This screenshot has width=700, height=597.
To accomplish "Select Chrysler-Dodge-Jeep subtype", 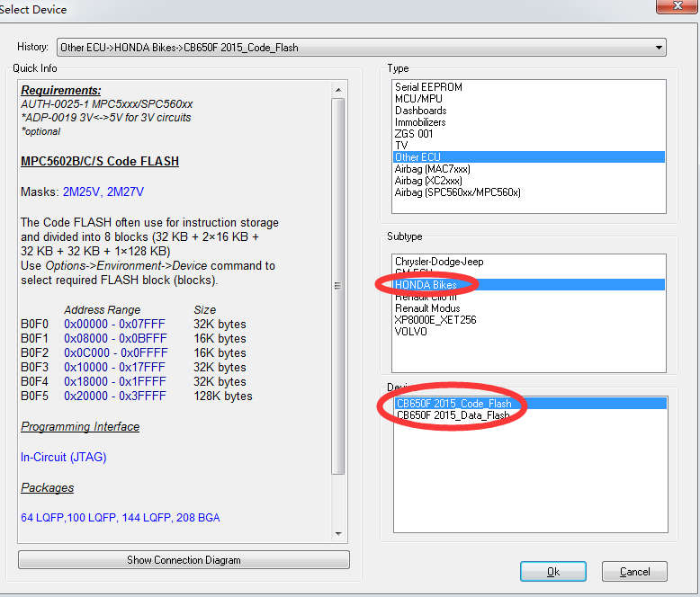I will 439,262.
